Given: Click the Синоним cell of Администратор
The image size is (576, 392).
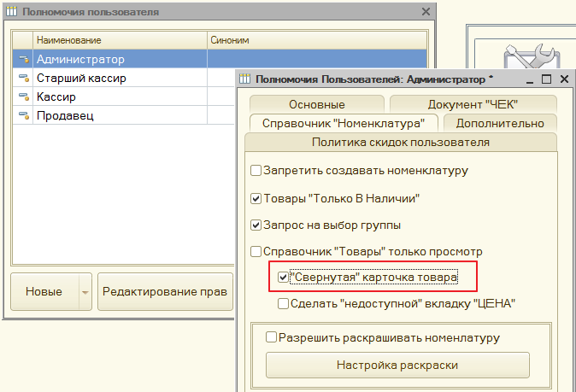Looking at the screenshot, I should pos(317,59).
